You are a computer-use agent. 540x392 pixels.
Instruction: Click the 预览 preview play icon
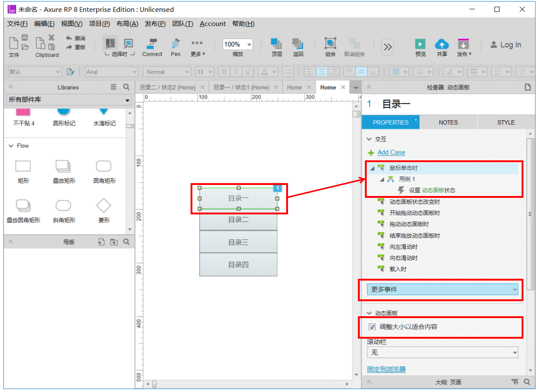click(420, 44)
